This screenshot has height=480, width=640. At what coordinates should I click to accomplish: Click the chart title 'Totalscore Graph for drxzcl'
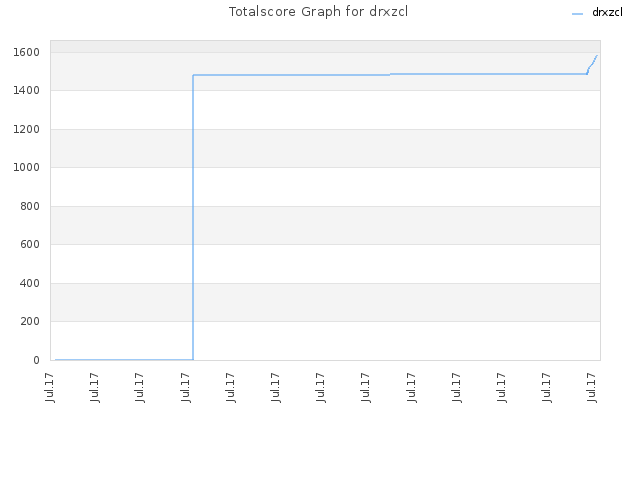[x=318, y=12]
